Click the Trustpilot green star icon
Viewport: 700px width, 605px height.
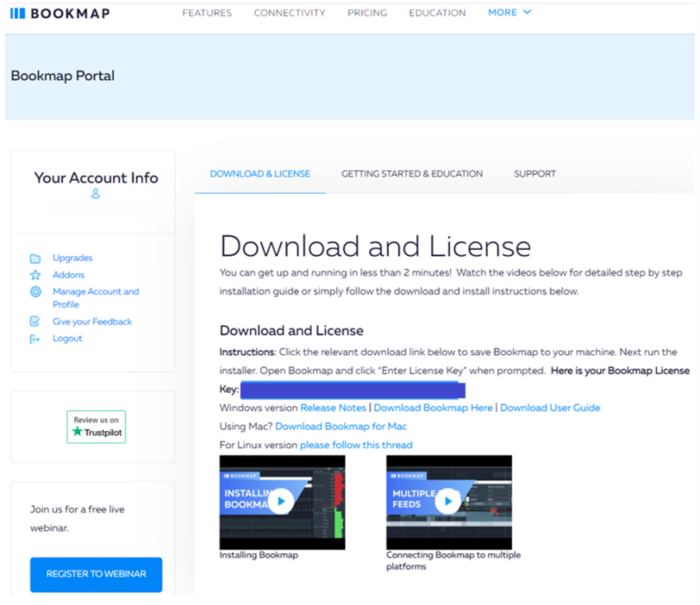78,432
